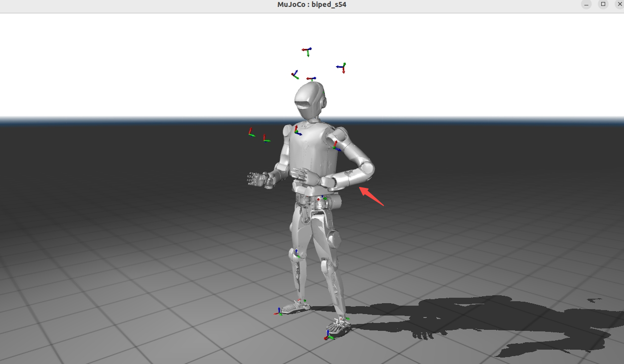Select the coordinate frame at the front foot
This screenshot has width=624, height=364.
[x=329, y=335]
